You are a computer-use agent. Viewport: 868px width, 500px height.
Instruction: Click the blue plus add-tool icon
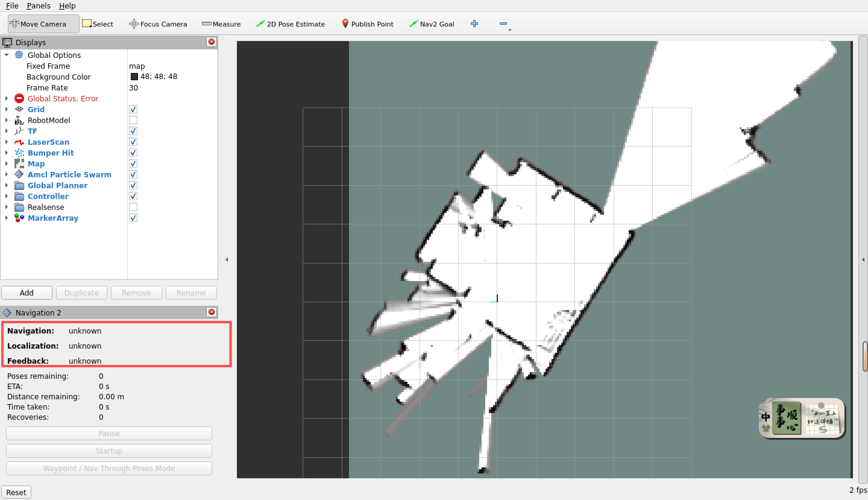point(474,24)
